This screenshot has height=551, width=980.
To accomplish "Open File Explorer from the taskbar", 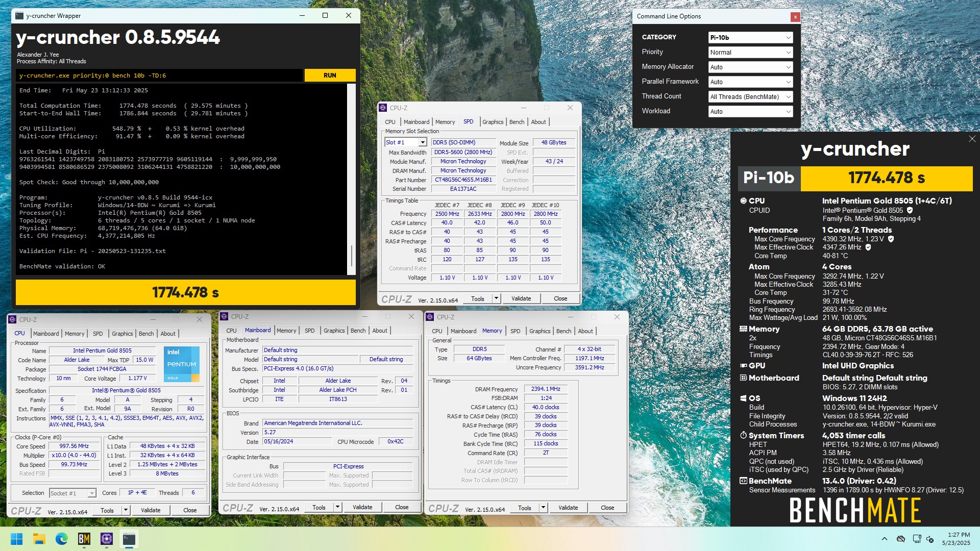I will point(39,539).
